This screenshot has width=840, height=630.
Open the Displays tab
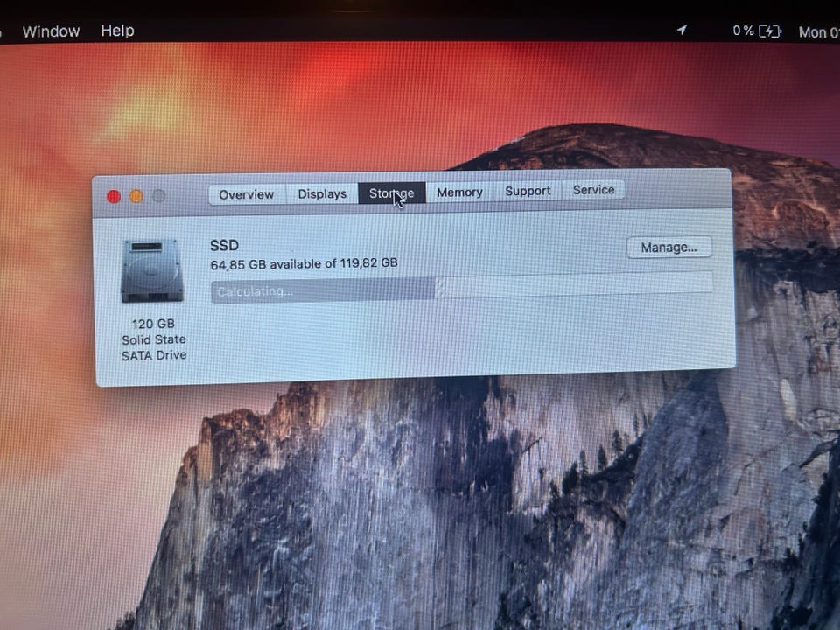click(322, 194)
